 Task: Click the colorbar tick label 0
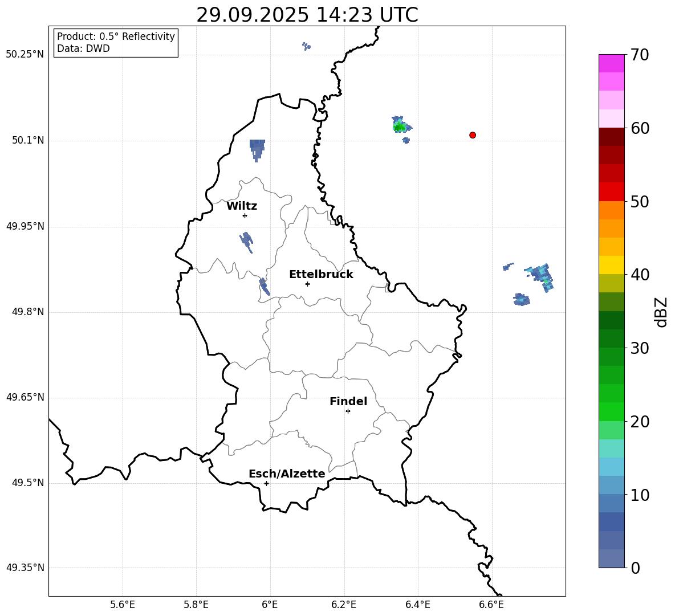[635, 568]
